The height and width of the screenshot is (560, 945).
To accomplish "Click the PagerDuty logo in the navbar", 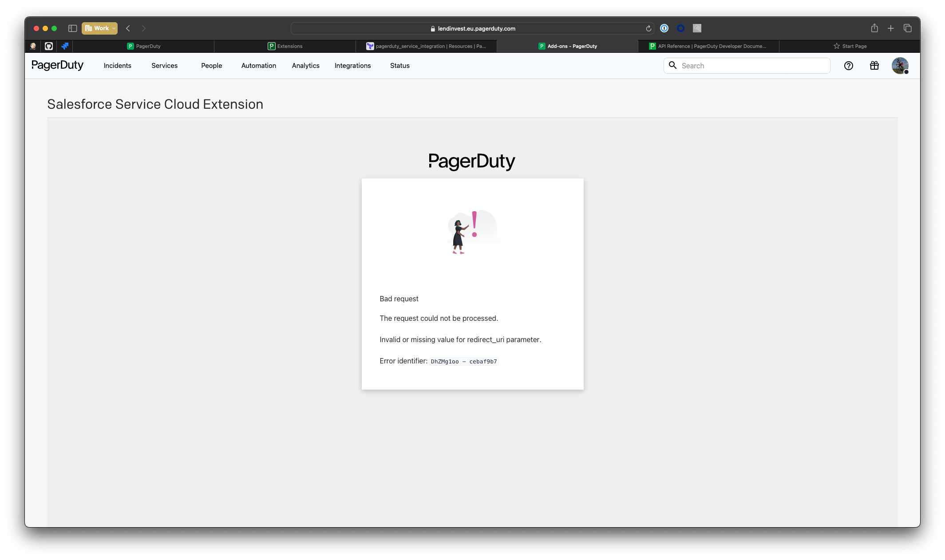I will point(57,65).
